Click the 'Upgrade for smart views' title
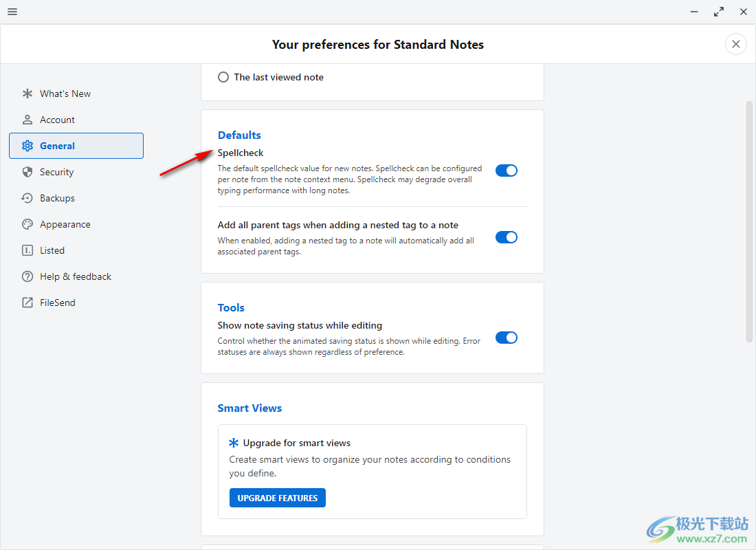756x550 pixels. coord(296,443)
